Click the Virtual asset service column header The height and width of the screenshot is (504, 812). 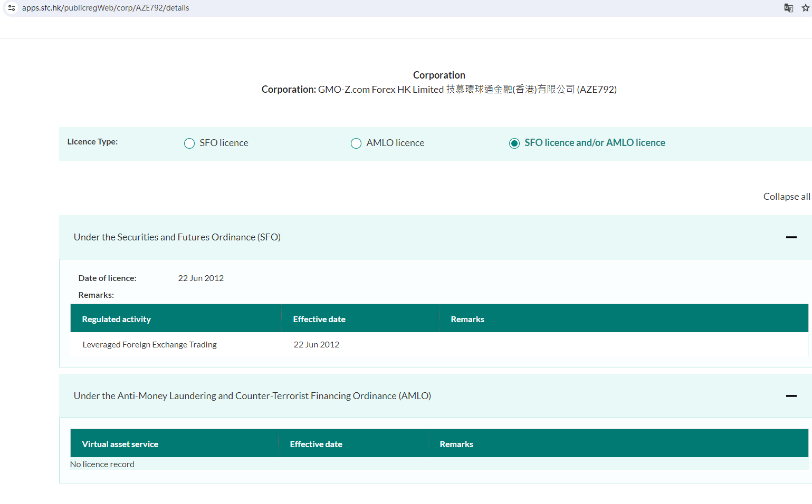click(120, 444)
